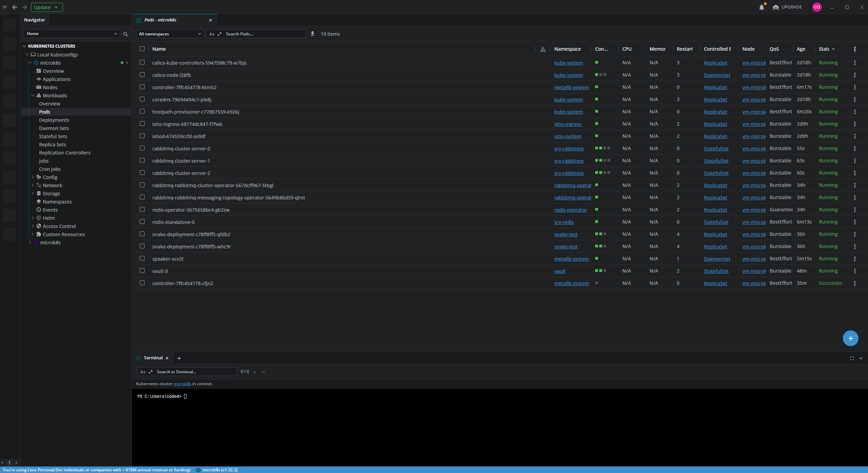Open StatefulSet link for rabbitmq-cluster-server-1
Image resolution: width=868 pixels, height=473 pixels.
click(716, 161)
